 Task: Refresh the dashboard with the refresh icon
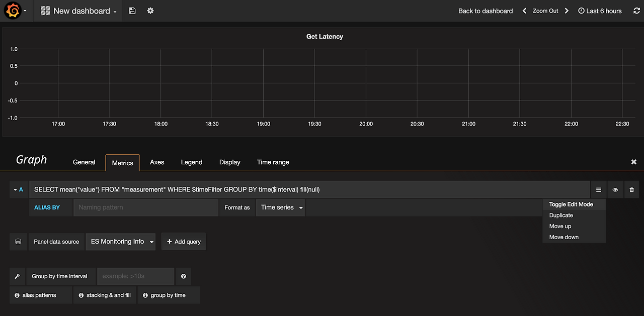[636, 11]
